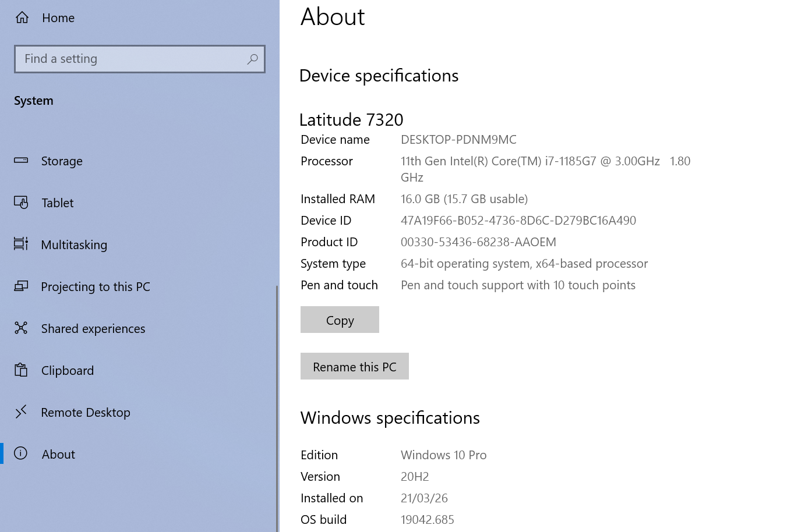Click the Edition label

pyautogui.click(x=319, y=455)
